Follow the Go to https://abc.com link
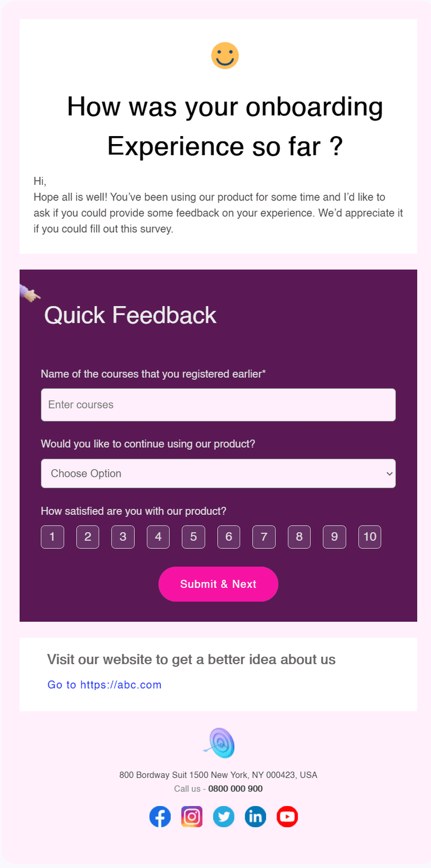The height and width of the screenshot is (868, 431). point(105,685)
